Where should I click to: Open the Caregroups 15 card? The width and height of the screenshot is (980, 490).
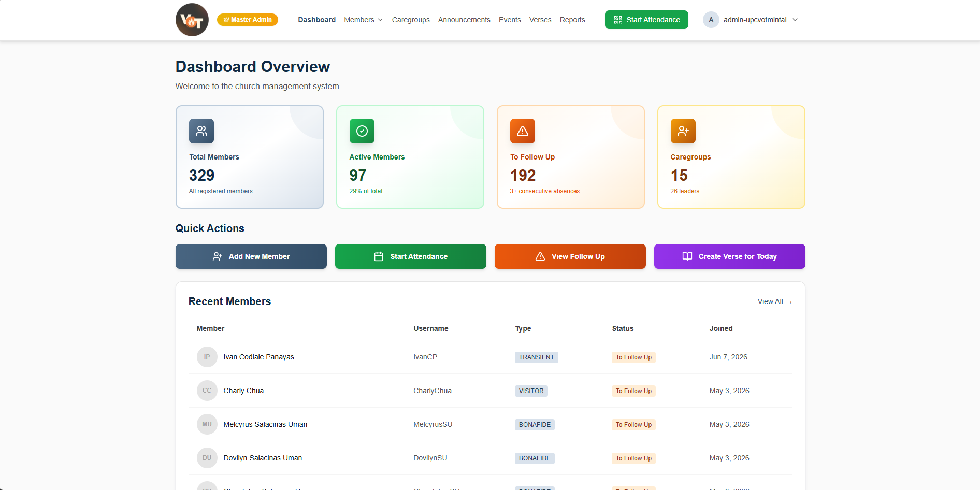click(731, 157)
